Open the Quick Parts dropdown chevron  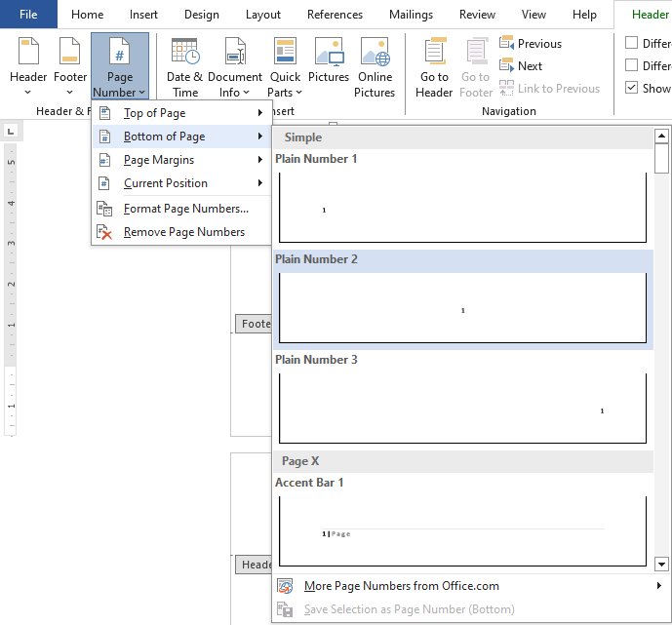pyautogui.click(x=299, y=92)
